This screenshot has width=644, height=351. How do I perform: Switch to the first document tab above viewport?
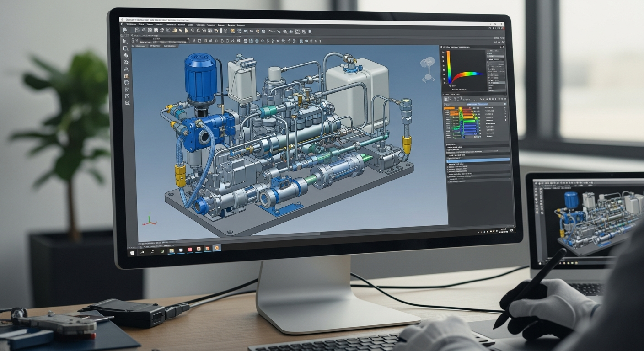tap(141, 46)
